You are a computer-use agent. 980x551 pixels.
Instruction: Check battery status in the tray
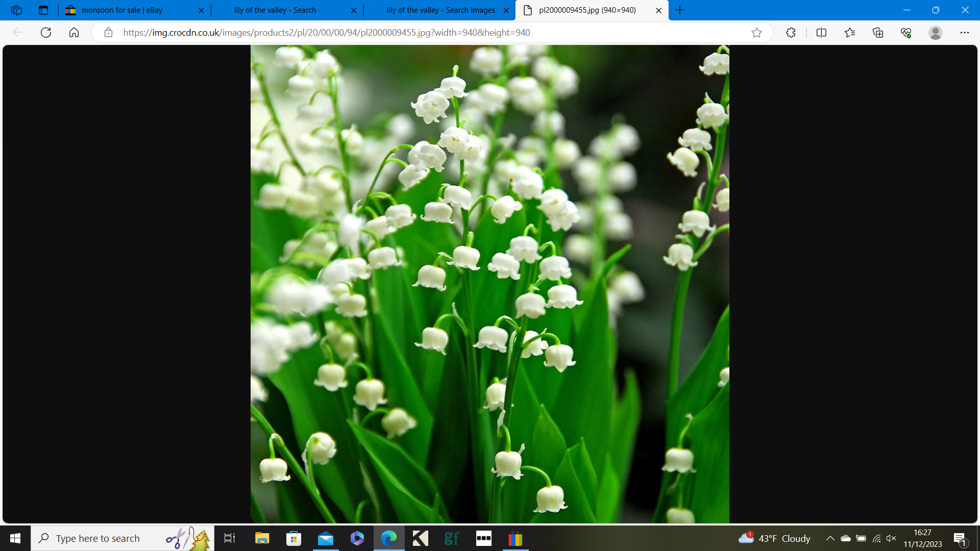click(861, 538)
